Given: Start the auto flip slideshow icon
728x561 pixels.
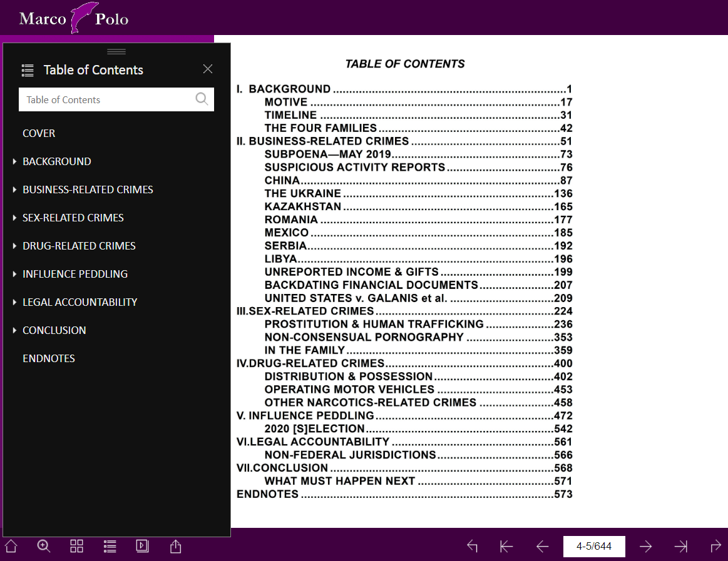Looking at the screenshot, I should [x=143, y=546].
